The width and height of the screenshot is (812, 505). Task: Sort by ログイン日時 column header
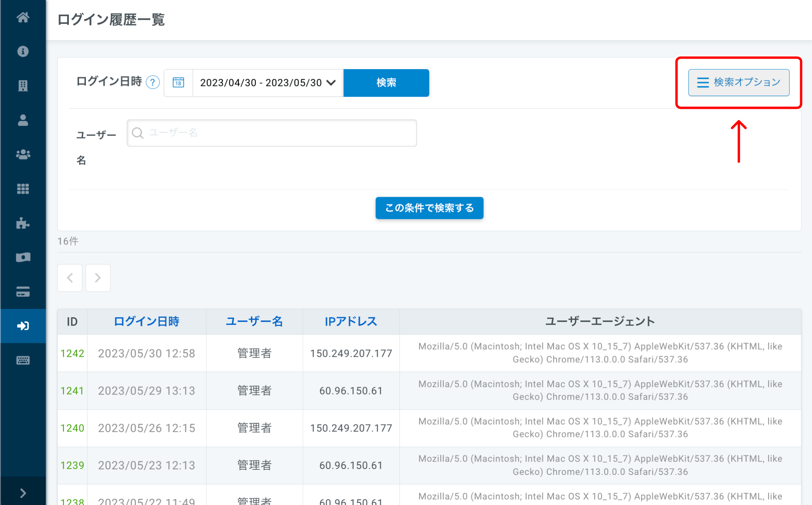click(x=146, y=321)
